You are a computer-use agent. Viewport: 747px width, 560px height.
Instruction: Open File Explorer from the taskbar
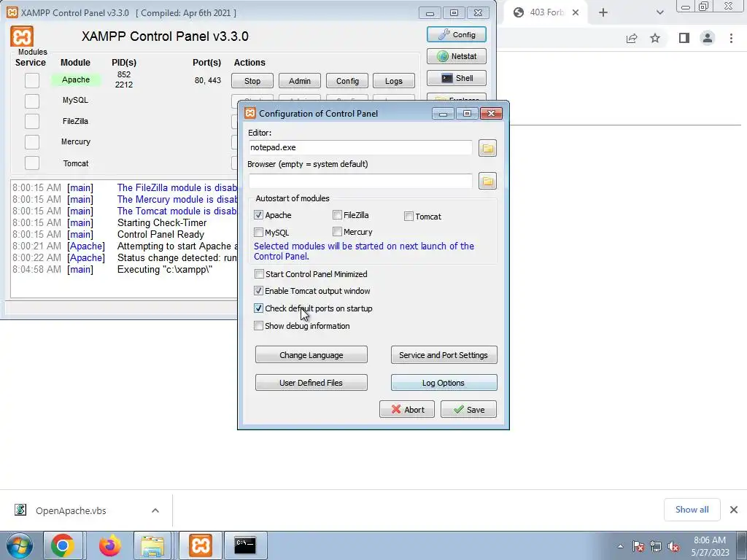coord(152,545)
